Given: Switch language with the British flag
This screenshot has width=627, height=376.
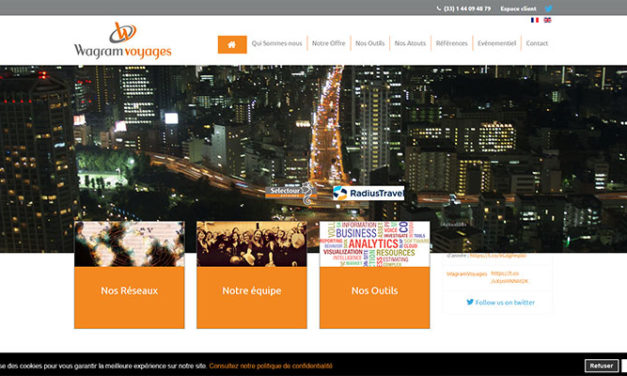Looking at the screenshot, I should point(547,20).
